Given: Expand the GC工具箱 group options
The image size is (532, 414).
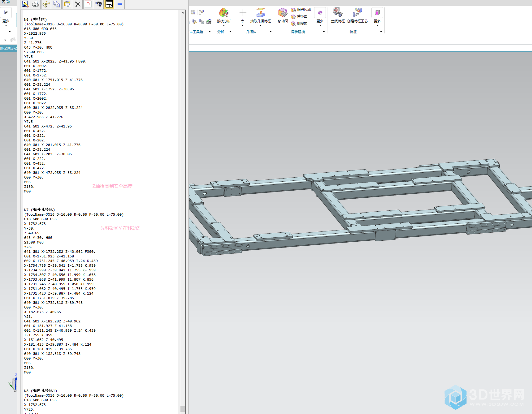Looking at the screenshot, I should [x=210, y=32].
